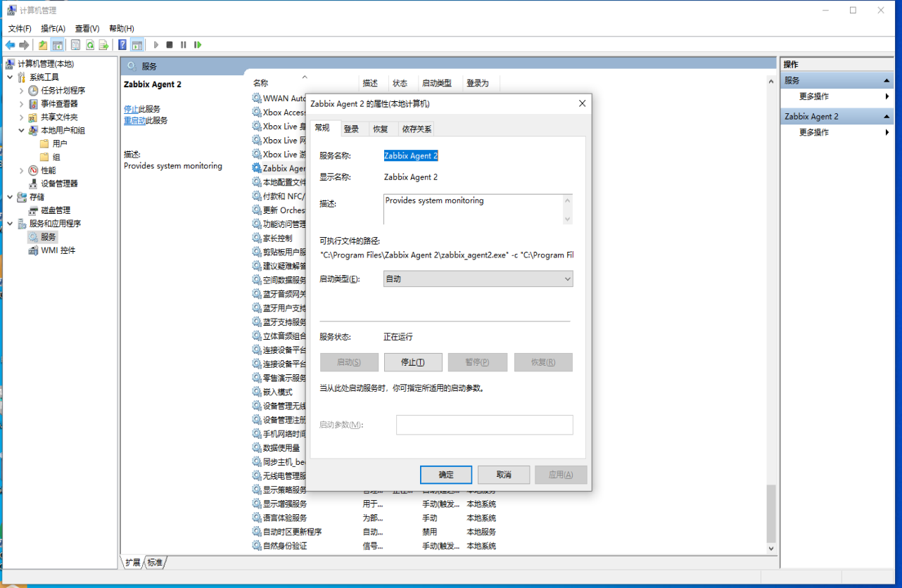Click the 确定 button
This screenshot has width=902, height=588.
[x=446, y=475]
